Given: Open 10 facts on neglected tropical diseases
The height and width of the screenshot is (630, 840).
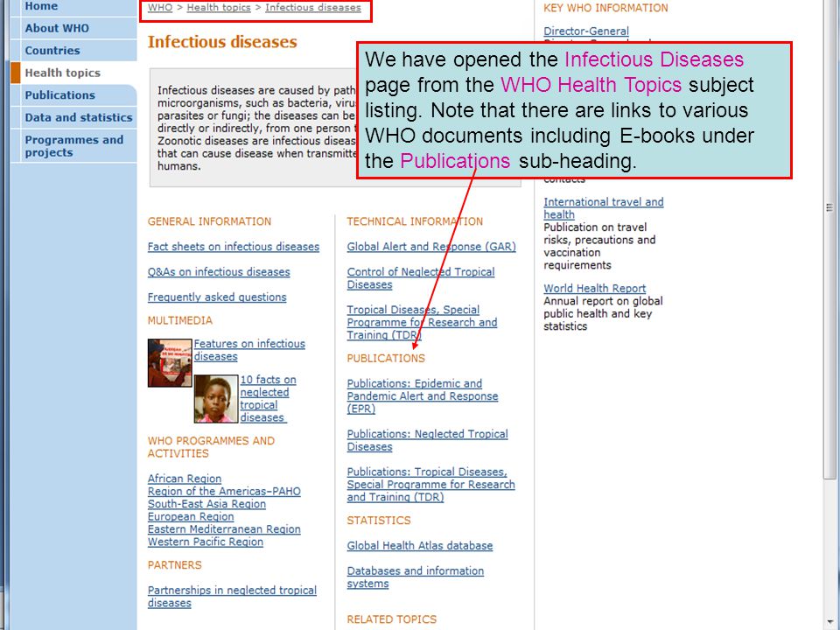Looking at the screenshot, I should 268,399.
